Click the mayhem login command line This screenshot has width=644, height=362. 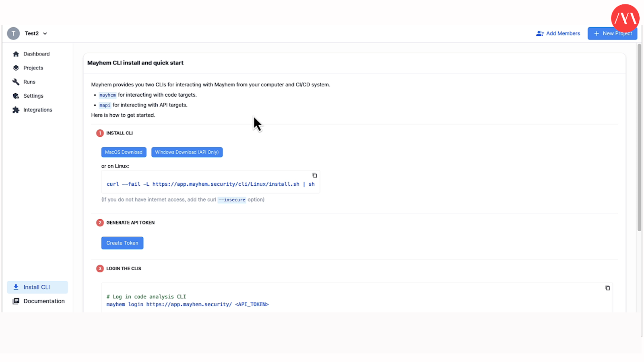(x=188, y=304)
